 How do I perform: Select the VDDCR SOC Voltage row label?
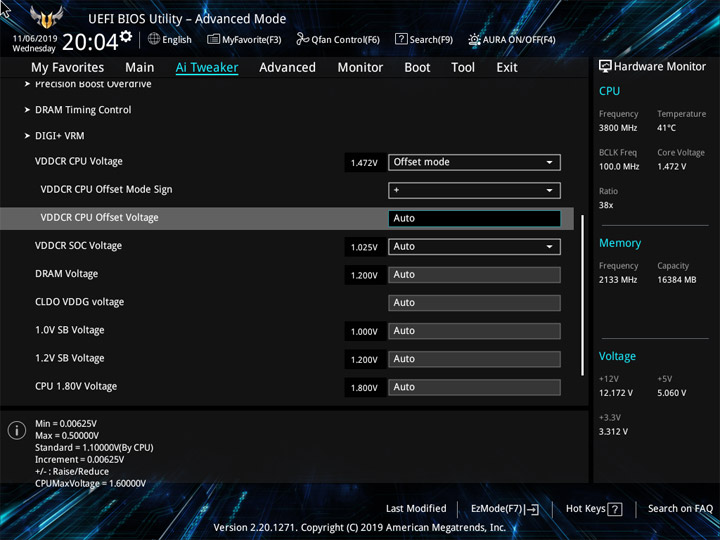click(79, 246)
